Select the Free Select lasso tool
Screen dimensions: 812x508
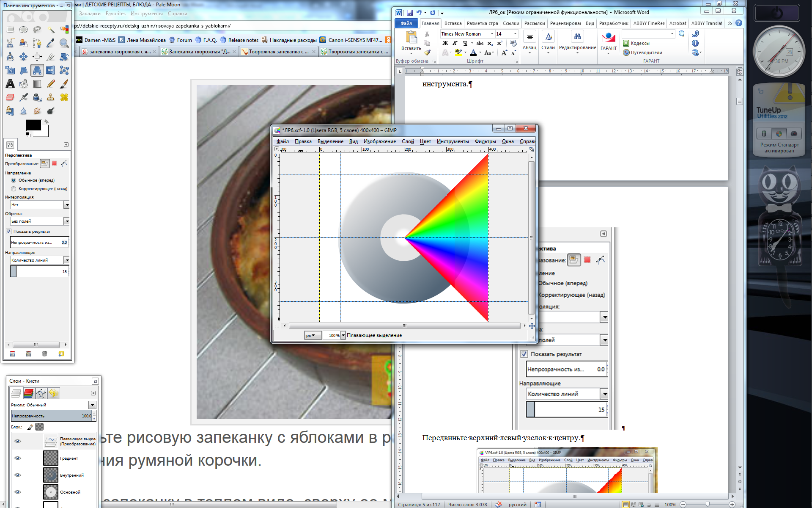point(37,30)
